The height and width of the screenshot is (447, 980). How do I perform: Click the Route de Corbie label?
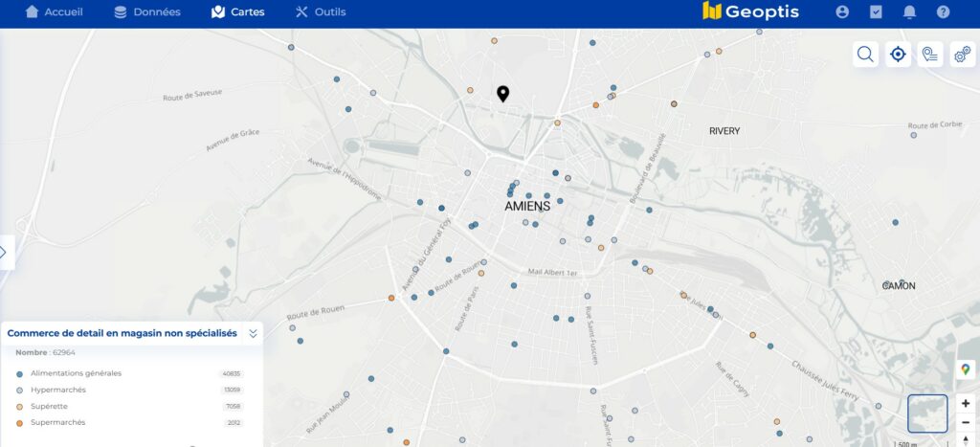click(x=935, y=125)
